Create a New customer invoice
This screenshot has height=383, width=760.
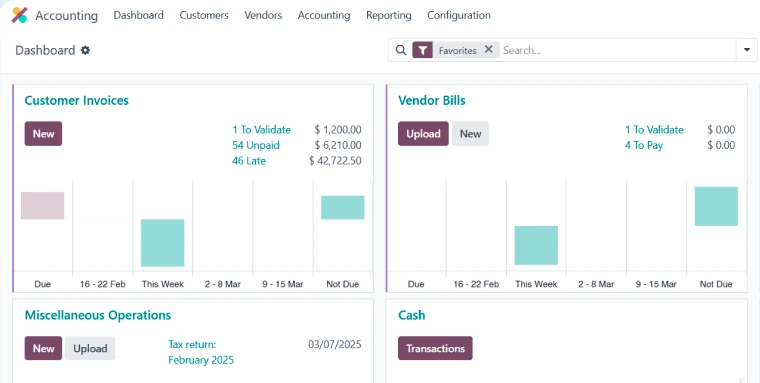click(x=44, y=134)
